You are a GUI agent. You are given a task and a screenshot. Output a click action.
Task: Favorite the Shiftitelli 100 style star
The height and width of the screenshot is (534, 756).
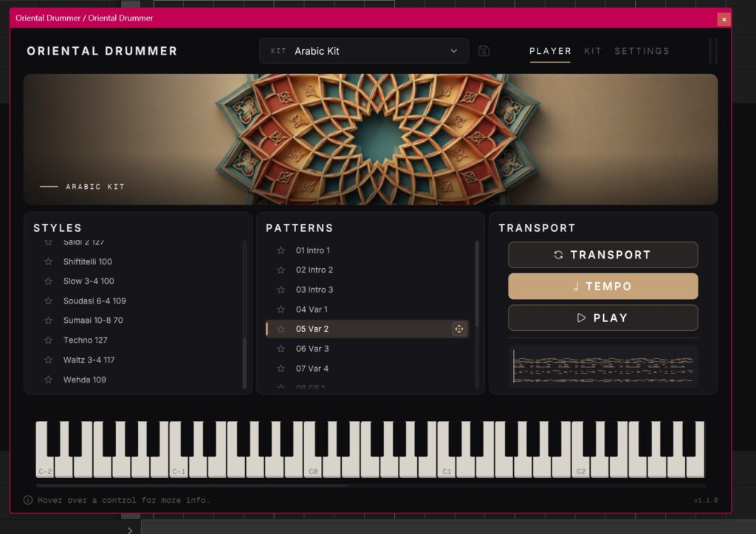48,261
